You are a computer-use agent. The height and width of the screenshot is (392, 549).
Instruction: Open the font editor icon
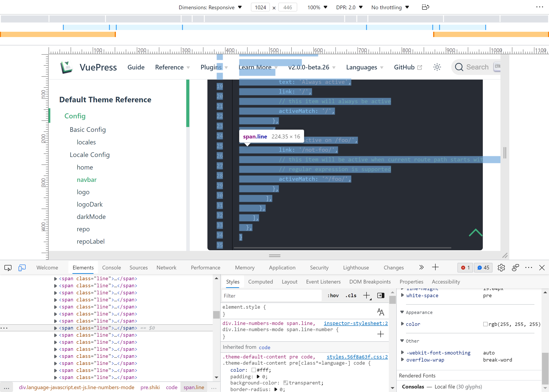380,312
